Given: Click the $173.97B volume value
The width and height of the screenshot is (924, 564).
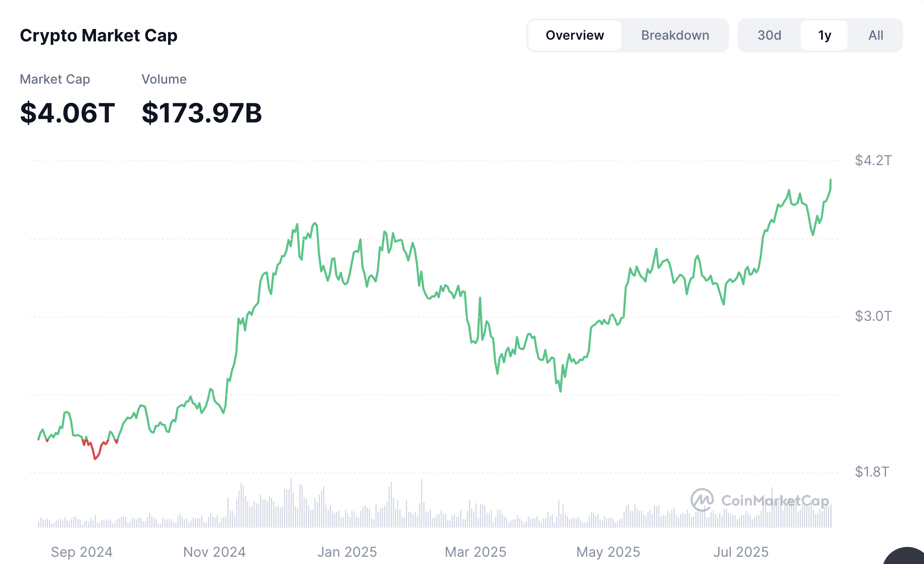Looking at the screenshot, I should 202,113.
